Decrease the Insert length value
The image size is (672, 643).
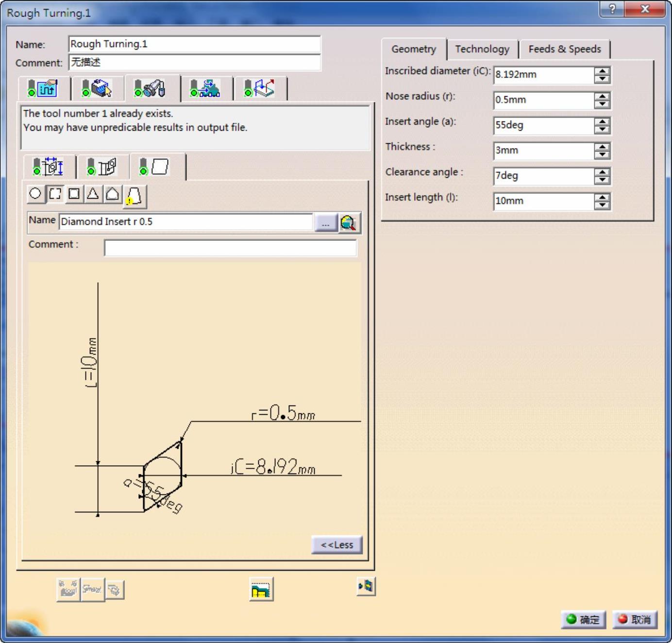602,205
